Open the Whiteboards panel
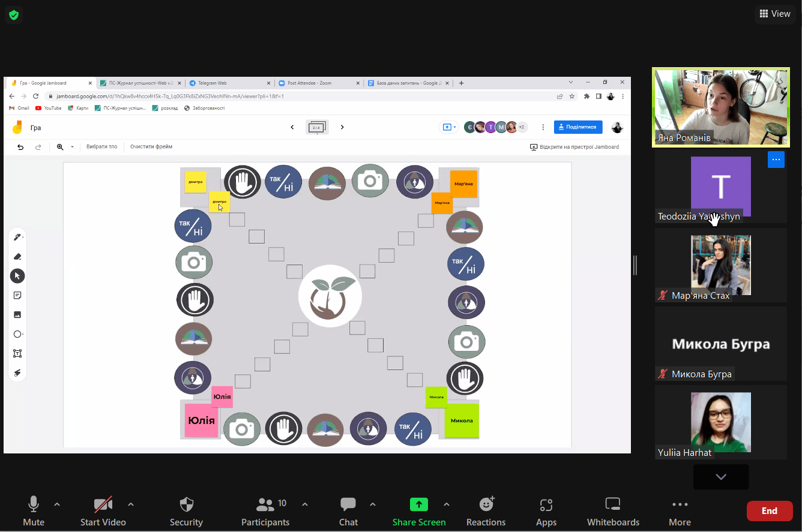This screenshot has width=802, height=532. 613,504
